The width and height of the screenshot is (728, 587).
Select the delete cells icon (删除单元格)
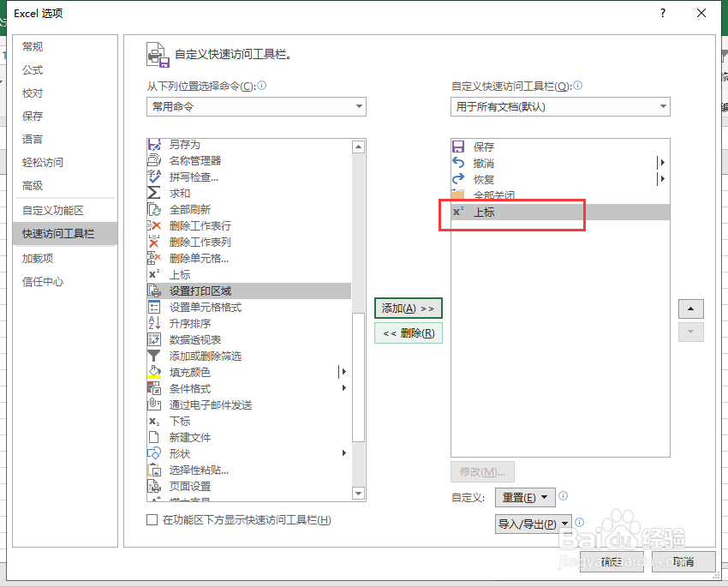point(154,258)
